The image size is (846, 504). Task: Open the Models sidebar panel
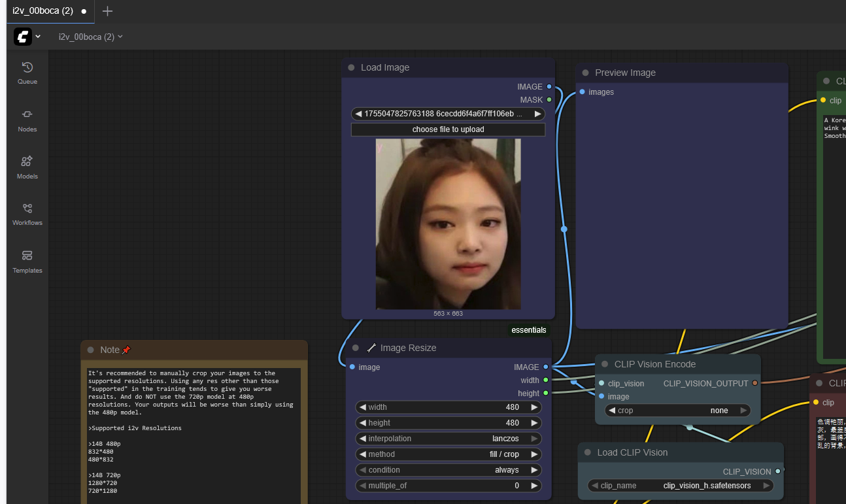(x=27, y=167)
